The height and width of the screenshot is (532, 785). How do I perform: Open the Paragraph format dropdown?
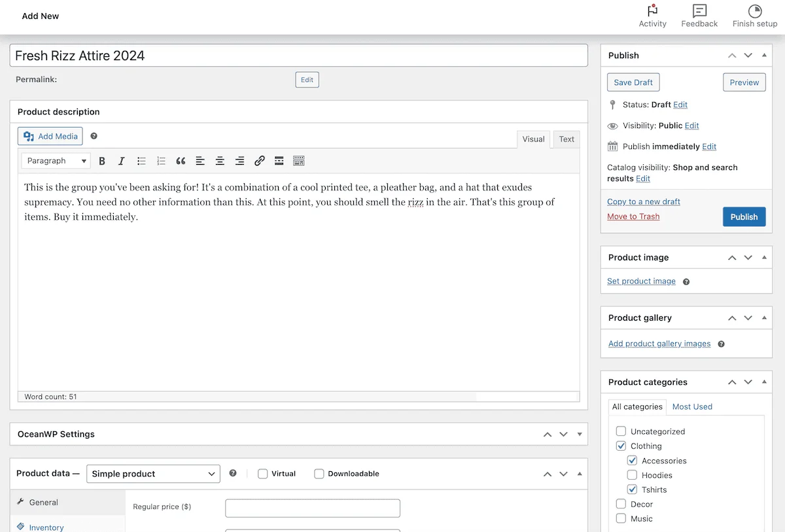coord(56,161)
